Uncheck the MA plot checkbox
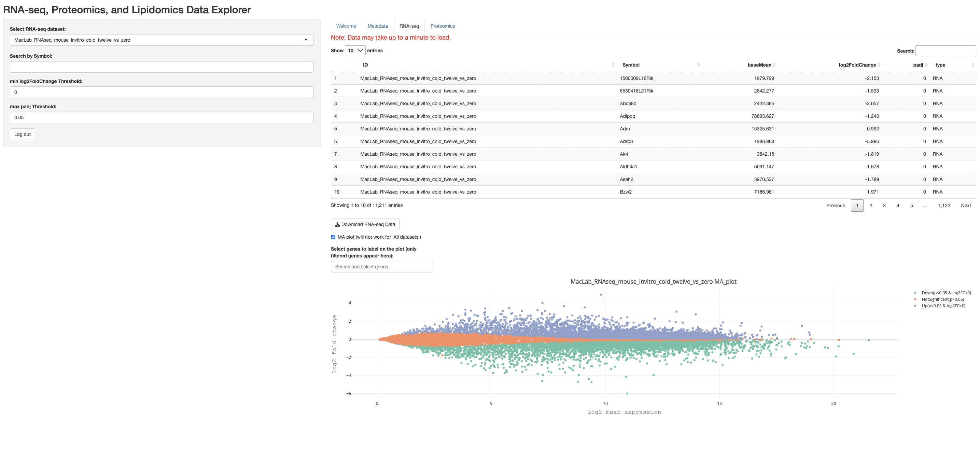The image size is (980, 450). click(333, 237)
